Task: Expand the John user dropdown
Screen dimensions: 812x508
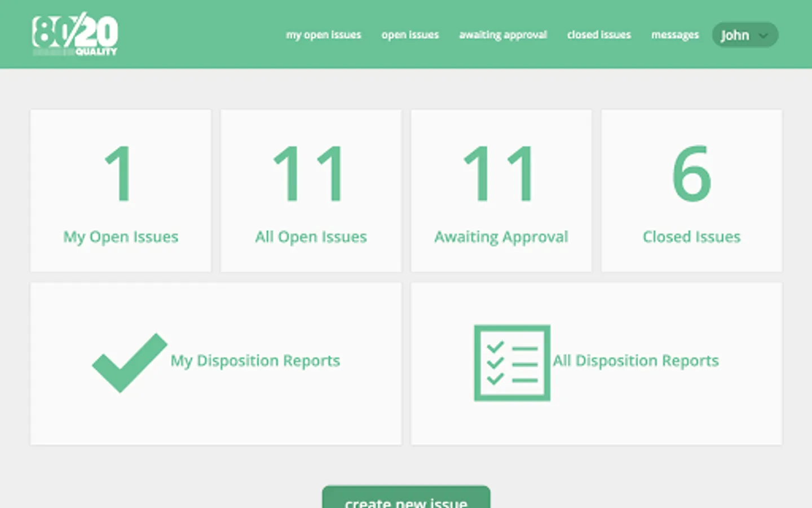Action: [745, 35]
